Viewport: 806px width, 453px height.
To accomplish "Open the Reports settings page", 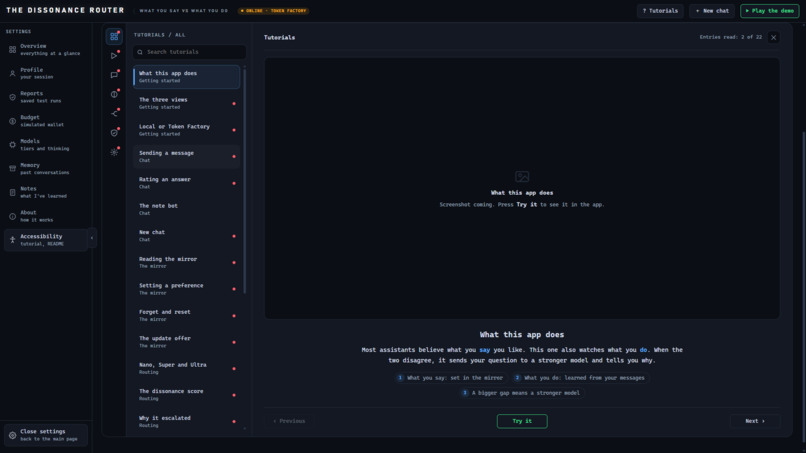I will 46,97.
